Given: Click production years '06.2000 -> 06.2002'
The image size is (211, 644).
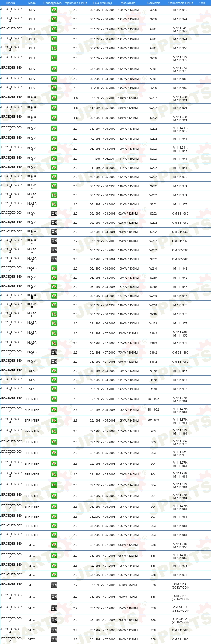Looking at the screenshot, I should click(103, 88).
